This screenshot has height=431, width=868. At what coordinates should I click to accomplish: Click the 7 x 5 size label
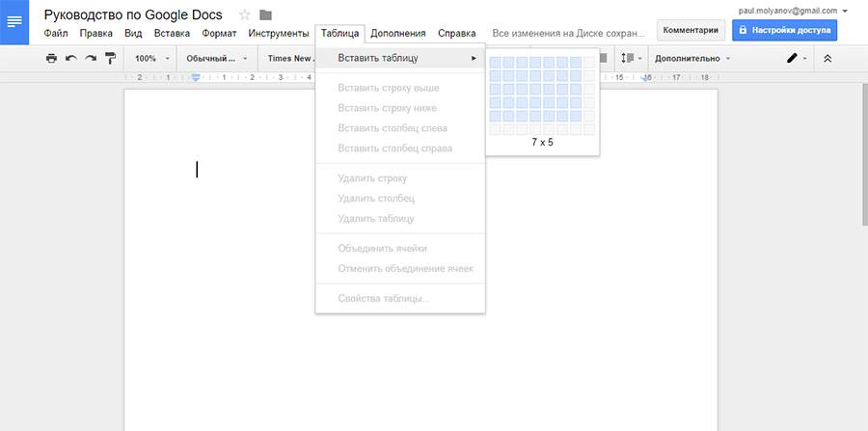tap(542, 142)
